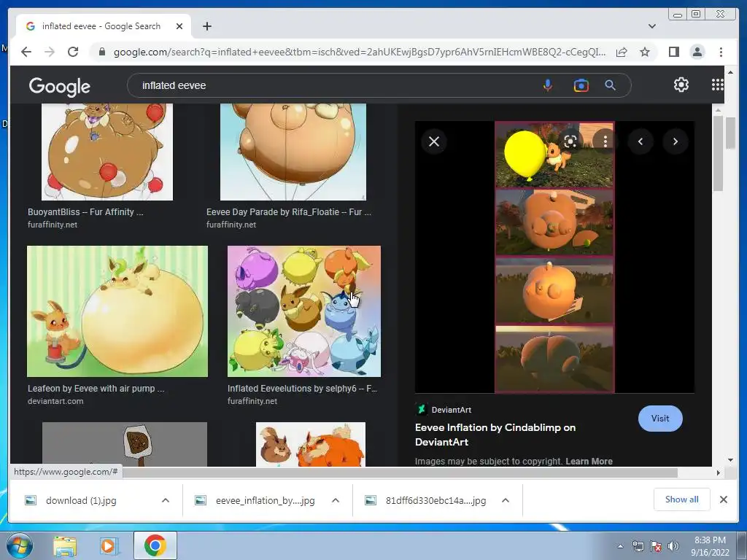Screen dimensions: 747x560
Task: Reload the page with the refresh icon
Action: tap(73, 52)
